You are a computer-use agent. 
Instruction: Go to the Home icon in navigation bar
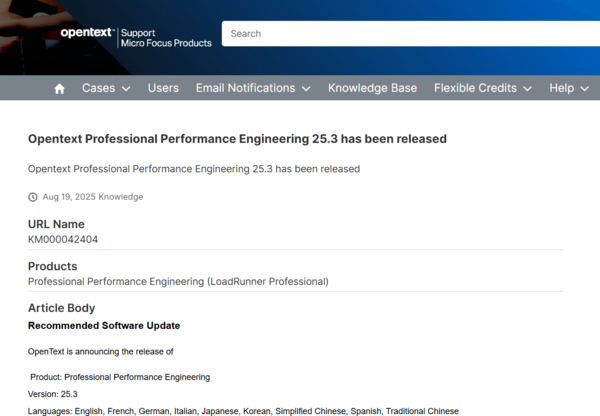tap(59, 88)
